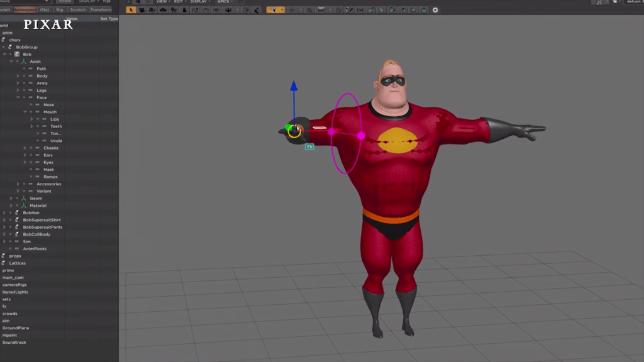The height and width of the screenshot is (362, 644).
Task: Open the gear settings icon at toolbar right
Action: 435,10
